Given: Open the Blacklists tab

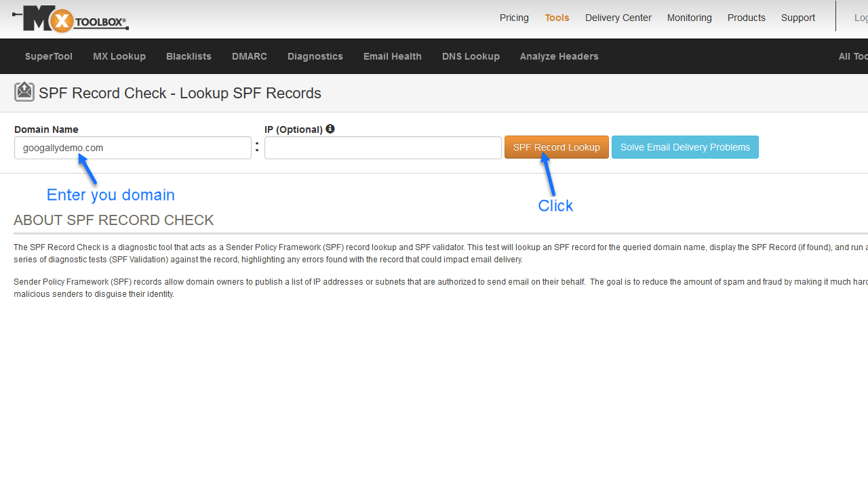Looking at the screenshot, I should pyautogui.click(x=189, y=56).
